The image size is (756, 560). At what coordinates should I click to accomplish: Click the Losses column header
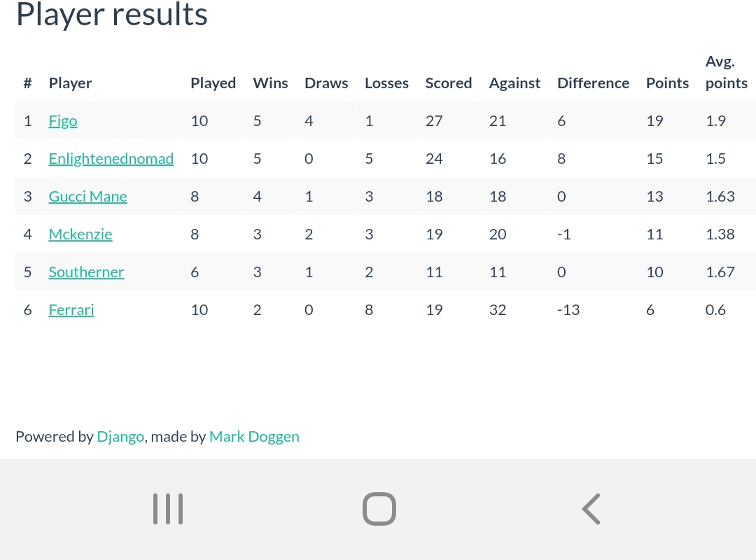[x=386, y=83]
